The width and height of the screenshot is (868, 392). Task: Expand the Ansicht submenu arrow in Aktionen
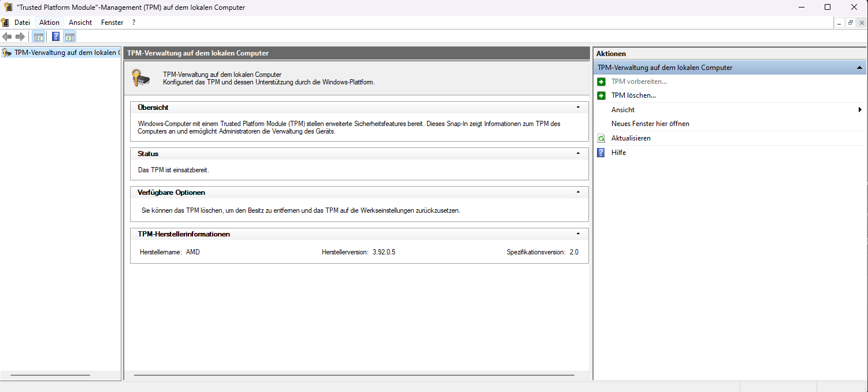pyautogui.click(x=859, y=109)
